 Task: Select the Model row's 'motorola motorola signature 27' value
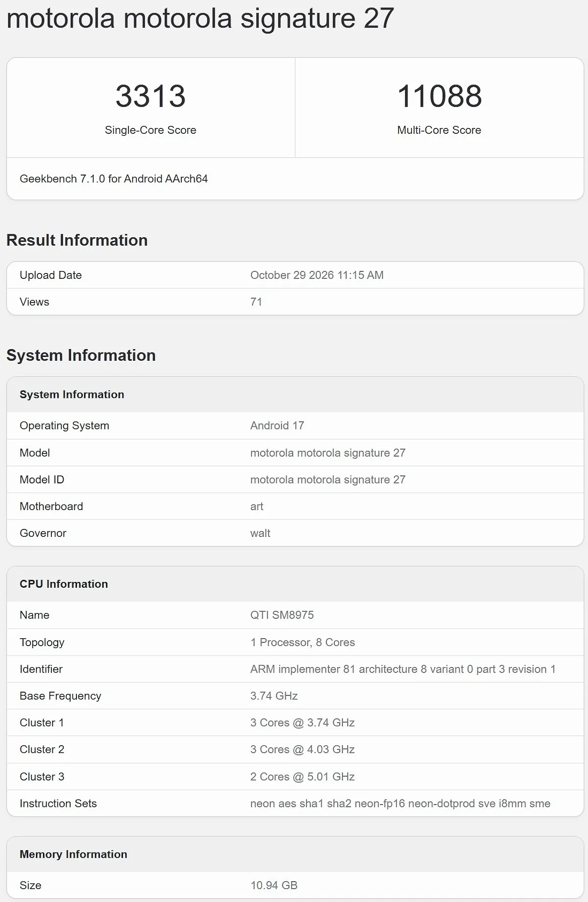pos(328,453)
